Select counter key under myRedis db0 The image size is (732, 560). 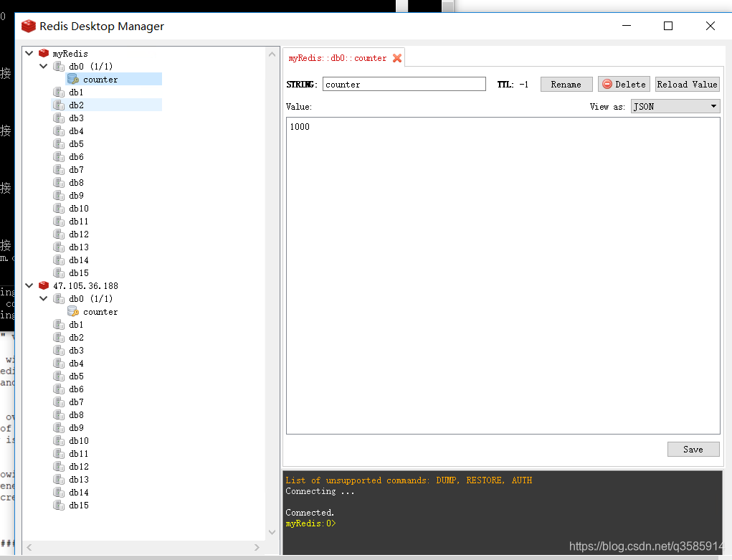pos(100,80)
